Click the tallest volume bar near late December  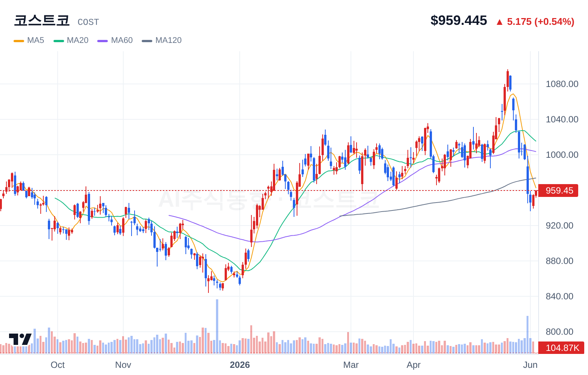217,326
